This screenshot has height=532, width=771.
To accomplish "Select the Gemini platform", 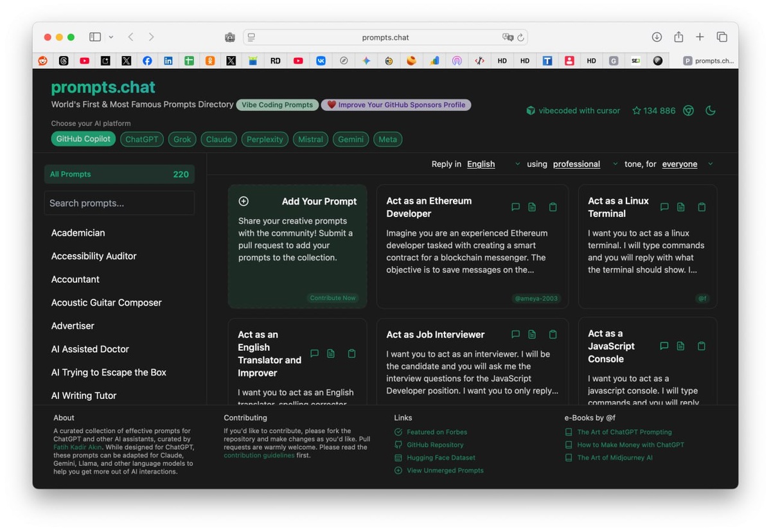I will [x=351, y=139].
